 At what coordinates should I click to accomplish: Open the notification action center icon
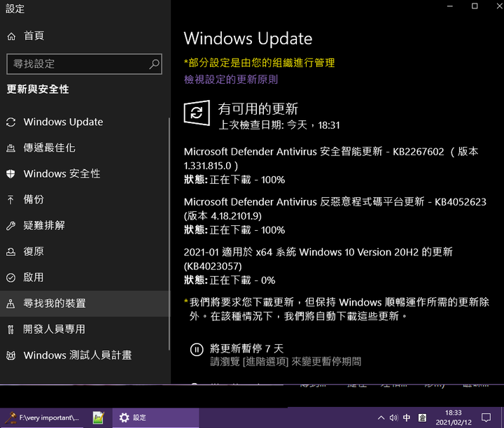pos(486,418)
